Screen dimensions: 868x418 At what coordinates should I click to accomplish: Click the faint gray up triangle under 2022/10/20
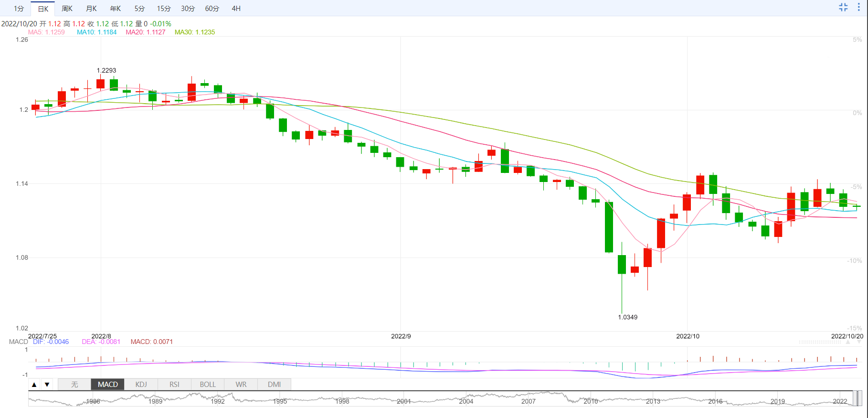pyautogui.click(x=847, y=342)
